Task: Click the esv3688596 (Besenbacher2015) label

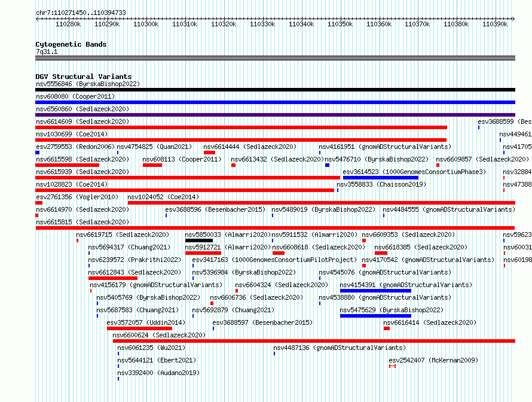Action: (215, 209)
